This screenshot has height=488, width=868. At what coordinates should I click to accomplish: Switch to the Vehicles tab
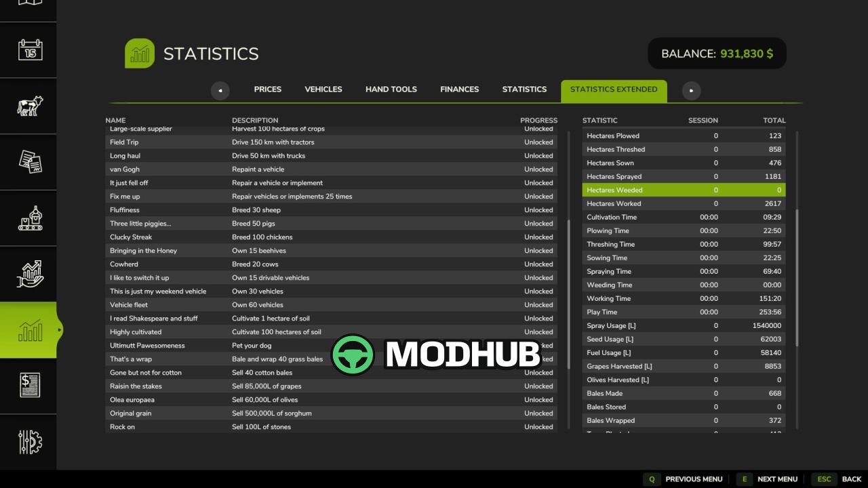coord(323,89)
